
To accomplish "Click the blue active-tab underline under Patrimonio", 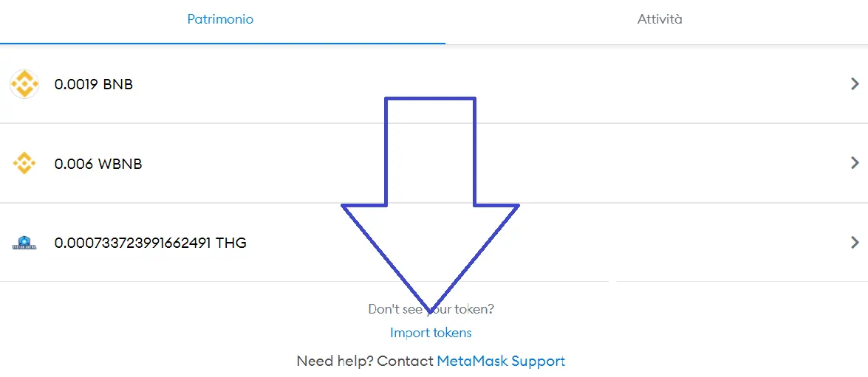I will coord(222,43).
